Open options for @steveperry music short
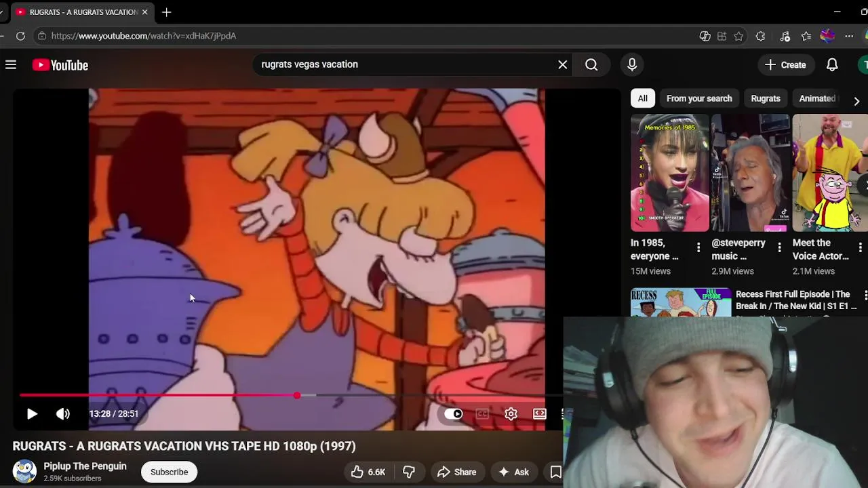The height and width of the screenshot is (488, 868). pos(779,248)
